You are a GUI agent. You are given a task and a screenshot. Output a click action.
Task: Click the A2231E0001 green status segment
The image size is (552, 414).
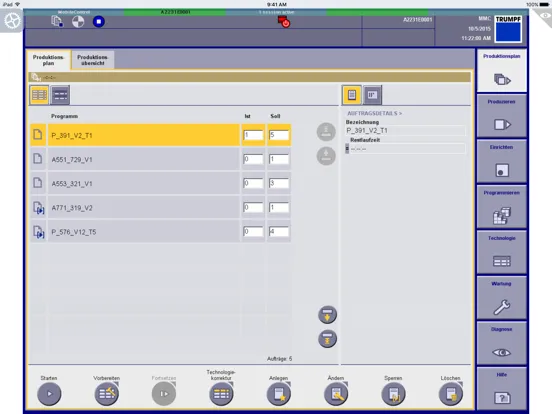tap(175, 12)
